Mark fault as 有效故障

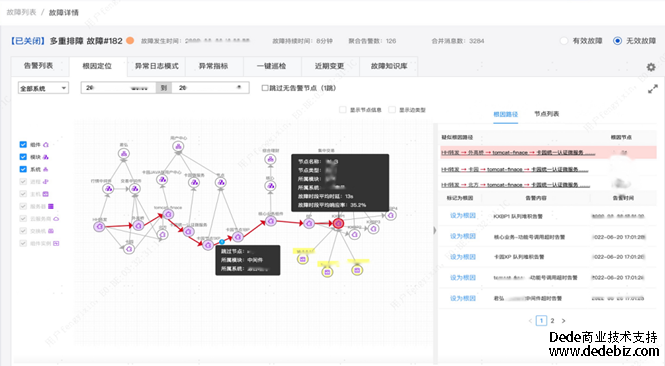click(564, 41)
